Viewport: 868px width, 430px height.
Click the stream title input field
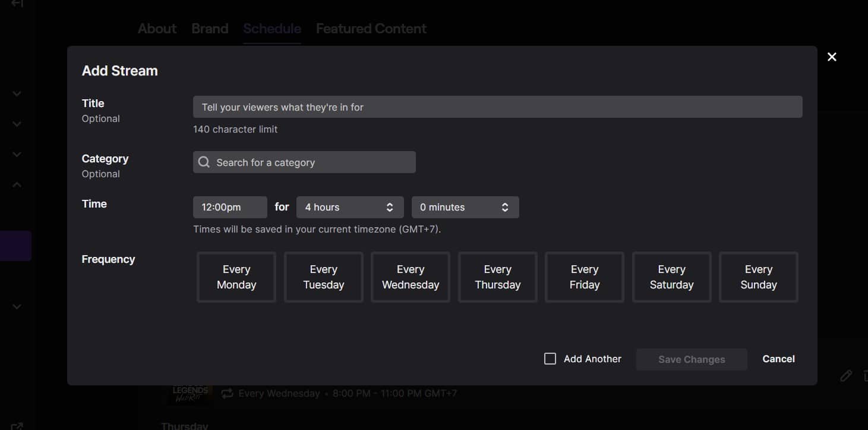pos(497,106)
